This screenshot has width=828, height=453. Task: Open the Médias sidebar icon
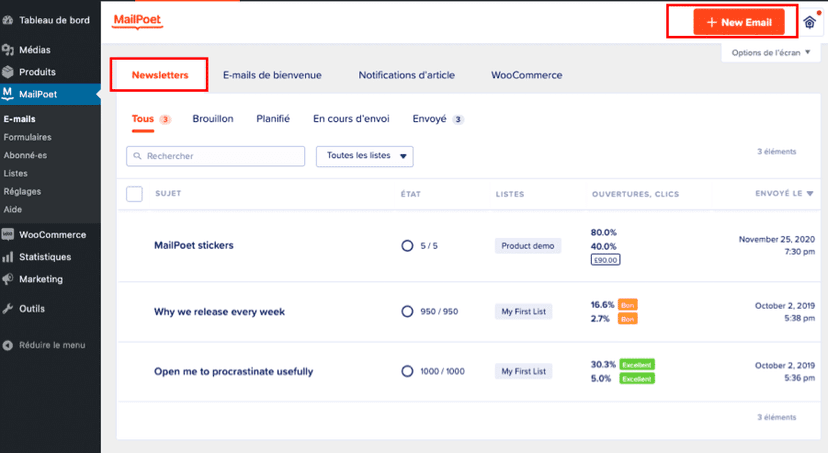point(8,50)
